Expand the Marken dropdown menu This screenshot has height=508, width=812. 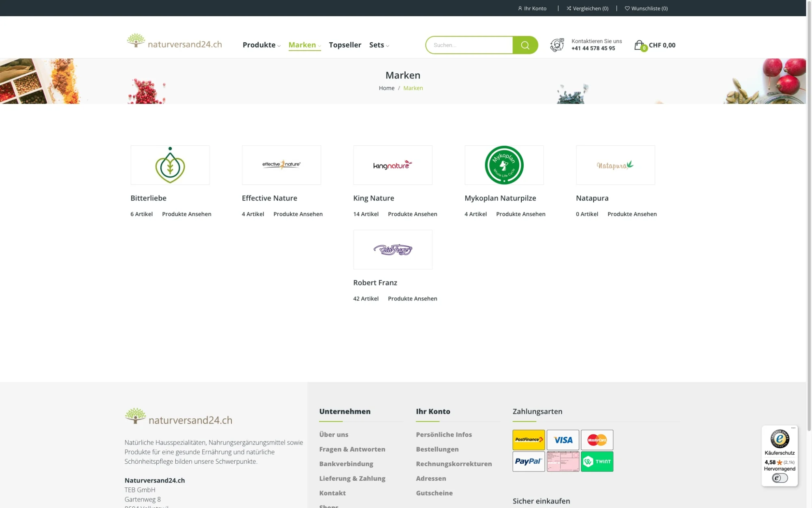click(304, 45)
